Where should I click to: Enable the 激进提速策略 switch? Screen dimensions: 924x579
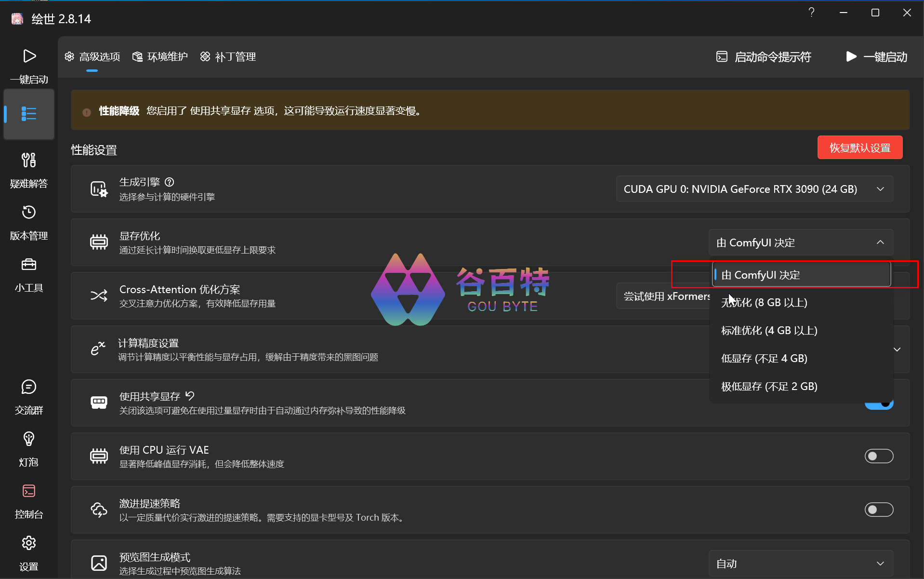[878, 510]
